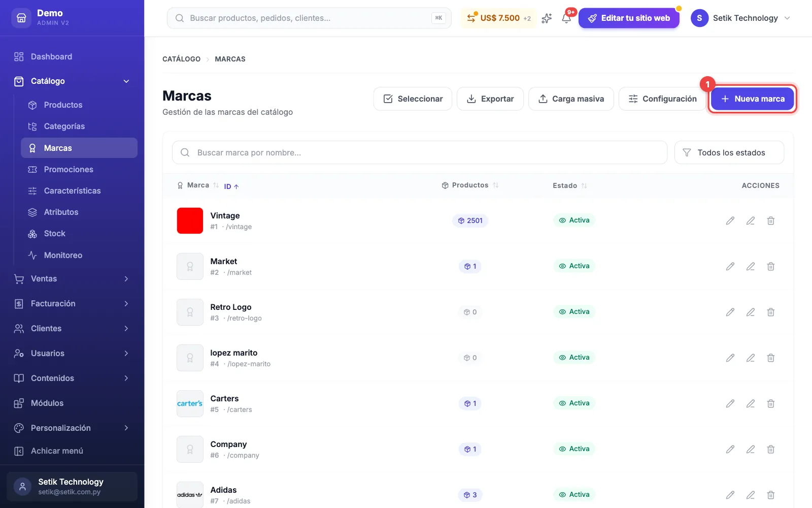The height and width of the screenshot is (508, 812).
Task: Click the AI sparkles icon in header
Action: click(x=547, y=18)
